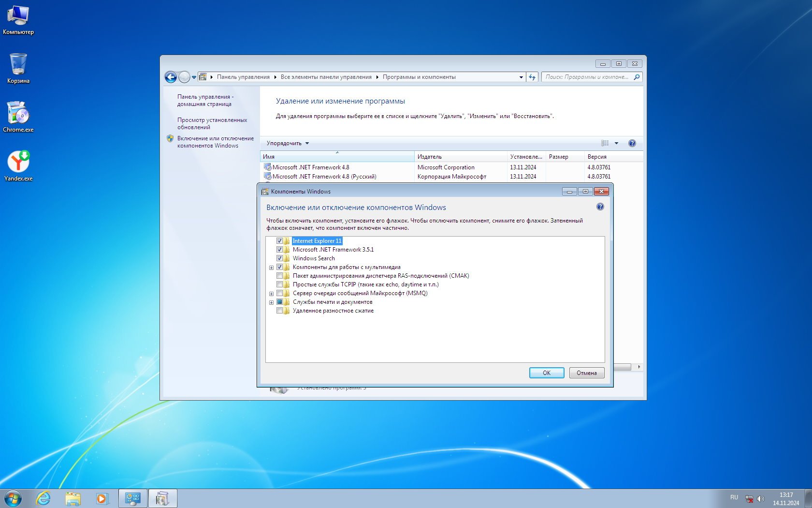The width and height of the screenshot is (812, 508).
Task: Click the Programs and Components search field
Action: (x=587, y=77)
